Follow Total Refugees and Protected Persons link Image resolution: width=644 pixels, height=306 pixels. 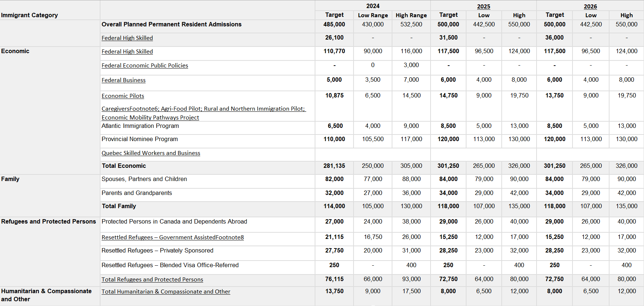pos(152,280)
